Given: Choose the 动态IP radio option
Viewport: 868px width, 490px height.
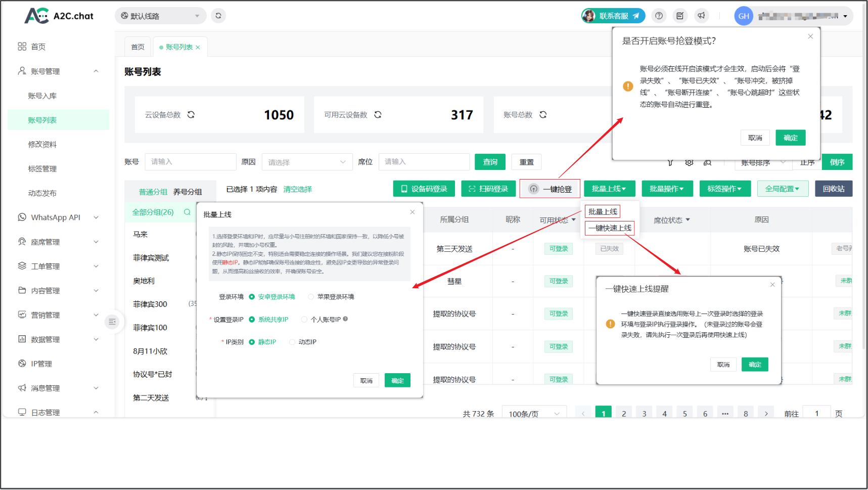Looking at the screenshot, I should (292, 342).
